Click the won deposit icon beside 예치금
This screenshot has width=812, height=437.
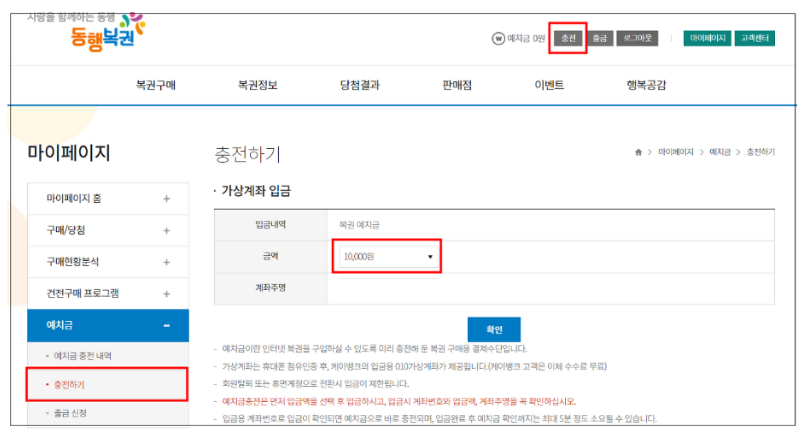click(498, 38)
